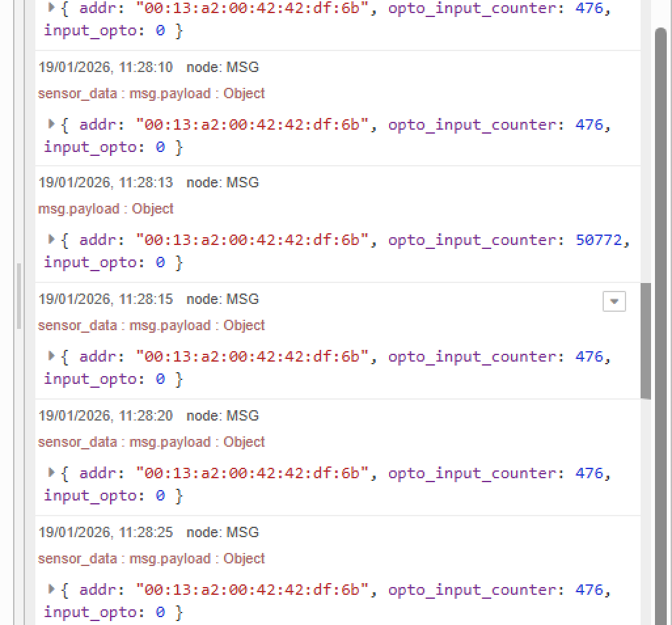Click node: MSG link on the 11:28:15 message
The height and width of the screenshot is (625, 672).
223,299
